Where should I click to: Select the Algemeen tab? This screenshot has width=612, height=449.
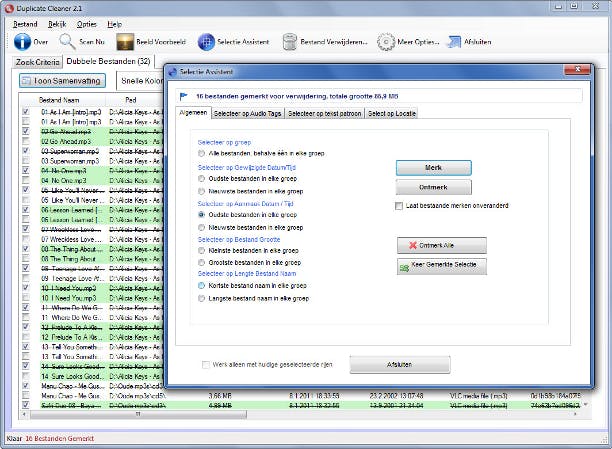point(193,112)
